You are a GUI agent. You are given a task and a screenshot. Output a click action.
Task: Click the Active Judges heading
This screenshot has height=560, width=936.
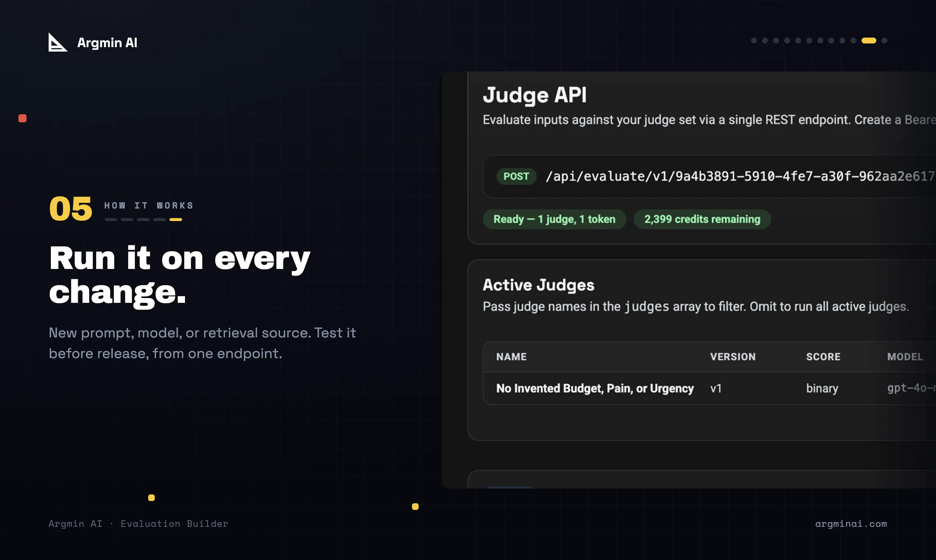(x=539, y=285)
